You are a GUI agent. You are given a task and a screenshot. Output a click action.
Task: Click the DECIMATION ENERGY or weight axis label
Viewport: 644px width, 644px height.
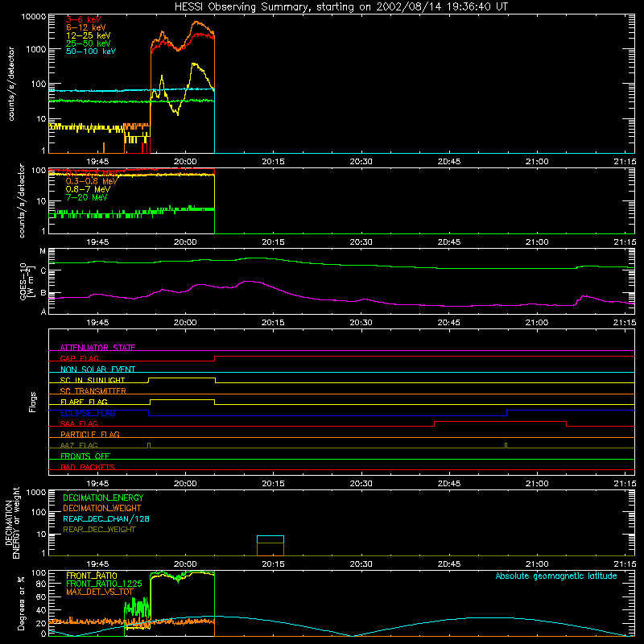point(12,522)
